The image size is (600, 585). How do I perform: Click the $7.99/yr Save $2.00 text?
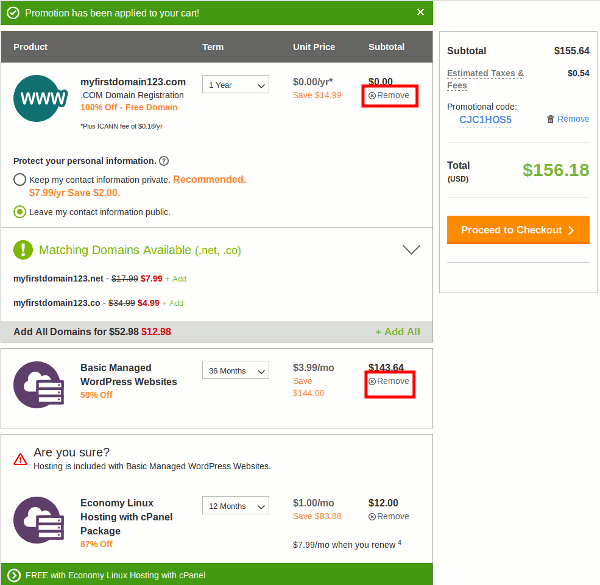(x=74, y=193)
